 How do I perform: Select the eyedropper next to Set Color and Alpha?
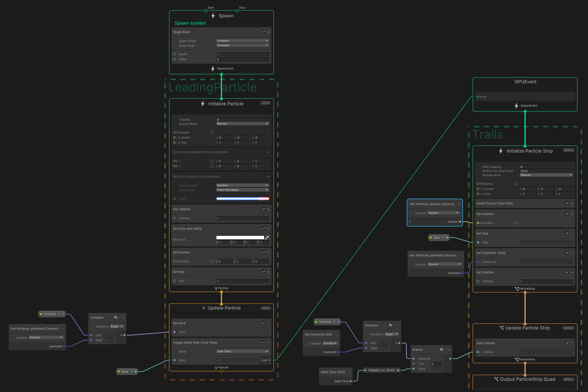[267, 238]
